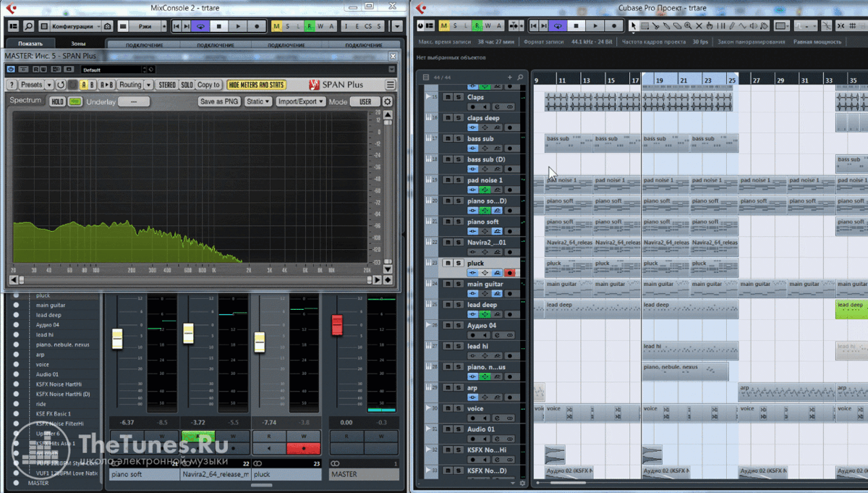Viewport: 868px width, 493px height.
Task: Mute the pluck track
Action: (448, 263)
